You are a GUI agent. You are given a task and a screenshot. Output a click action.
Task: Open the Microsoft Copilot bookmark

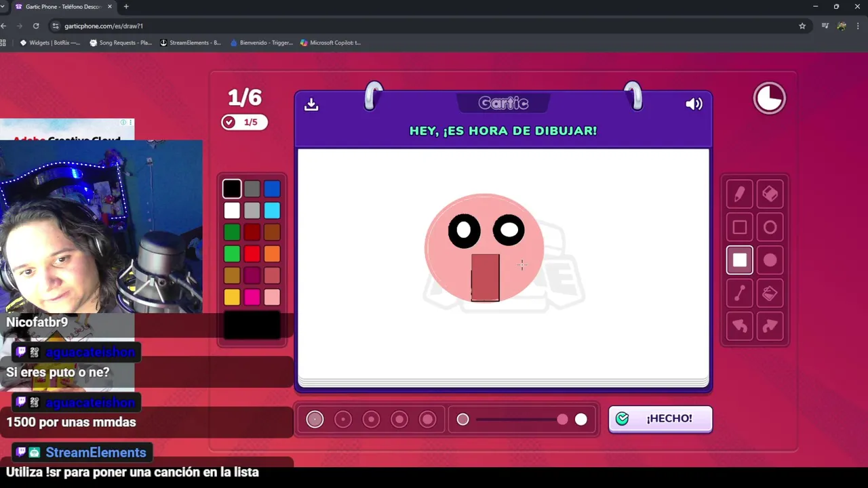point(331,43)
